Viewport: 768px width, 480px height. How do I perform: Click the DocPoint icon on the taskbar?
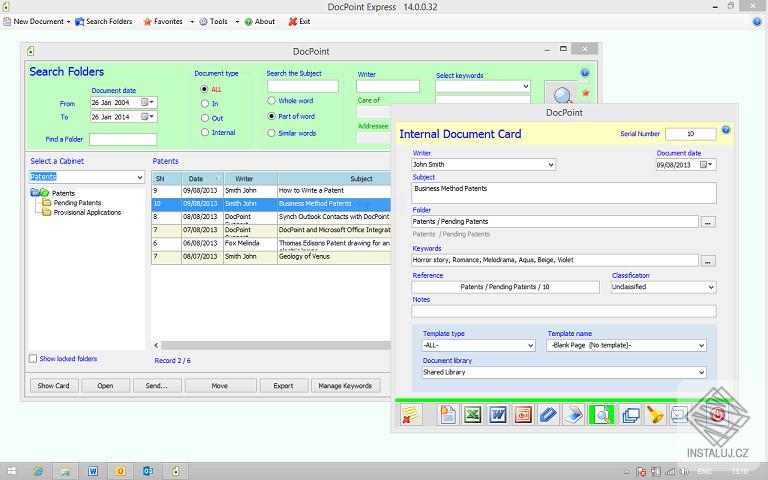point(175,471)
